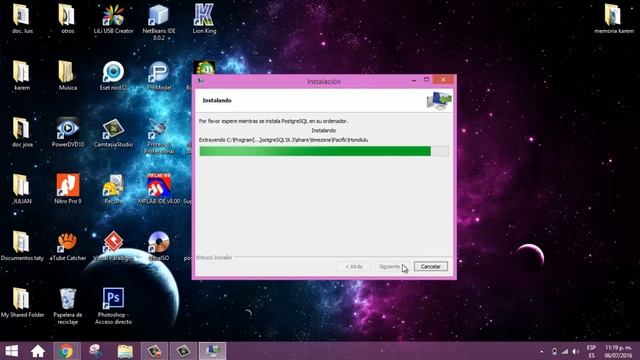Click the home icon on taskbar
This screenshot has width=640, height=360.
coord(38,351)
